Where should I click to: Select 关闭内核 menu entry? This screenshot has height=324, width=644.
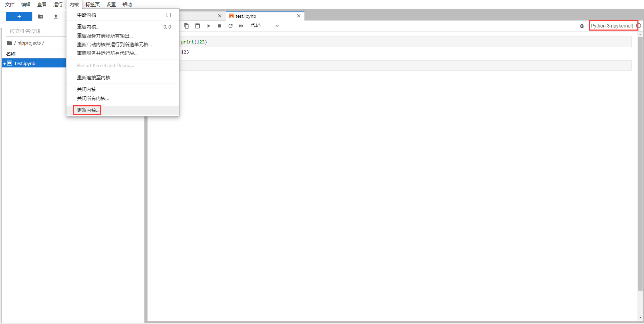pos(123,89)
